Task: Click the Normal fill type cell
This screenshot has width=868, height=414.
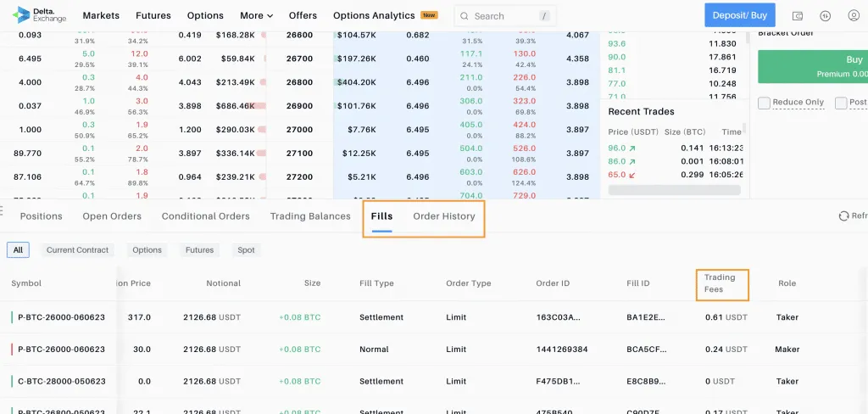Action: pyautogui.click(x=374, y=350)
